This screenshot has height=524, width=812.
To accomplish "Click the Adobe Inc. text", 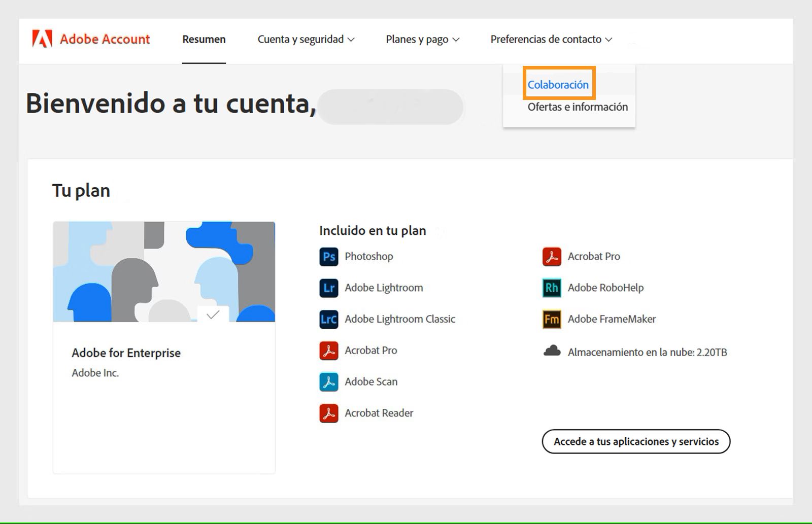I will 95,373.
